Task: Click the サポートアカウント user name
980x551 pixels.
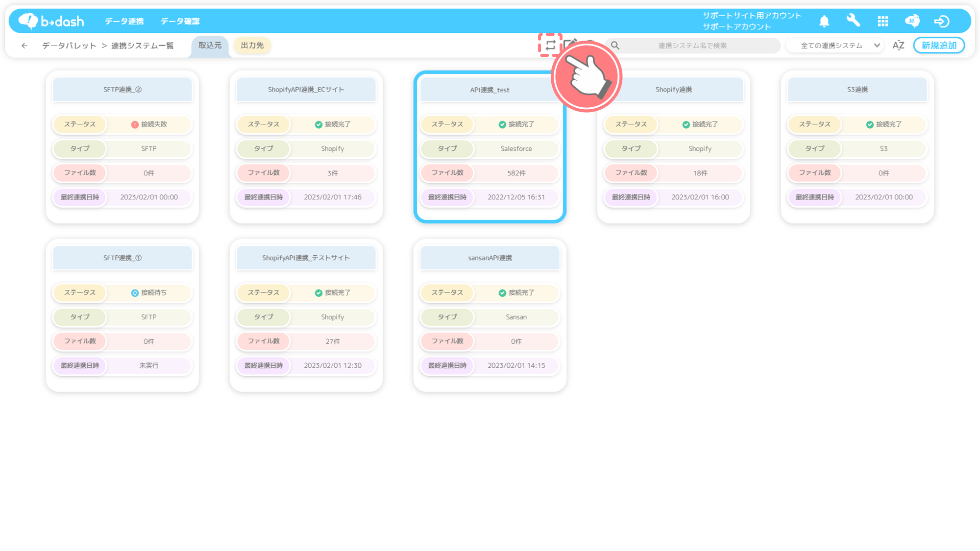Action: (736, 27)
